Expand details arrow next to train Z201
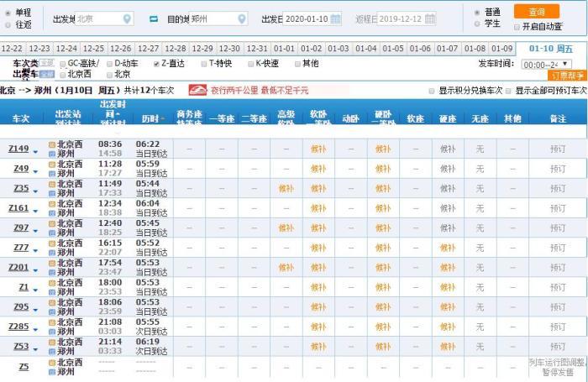The image size is (588, 382). click(35, 269)
